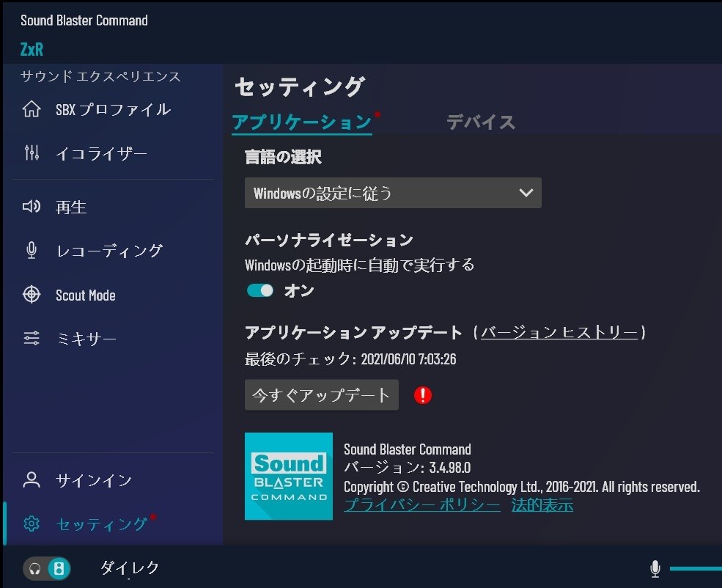The height and width of the screenshot is (588, 722).
Task: Turn off Windows startup auto-run toggle
Action: pos(259,290)
